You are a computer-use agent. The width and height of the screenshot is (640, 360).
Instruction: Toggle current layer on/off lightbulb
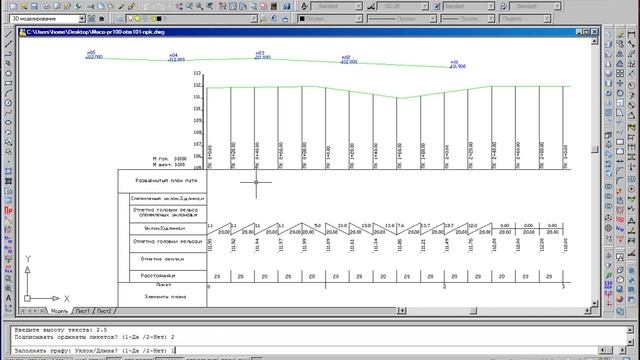pos(131,19)
